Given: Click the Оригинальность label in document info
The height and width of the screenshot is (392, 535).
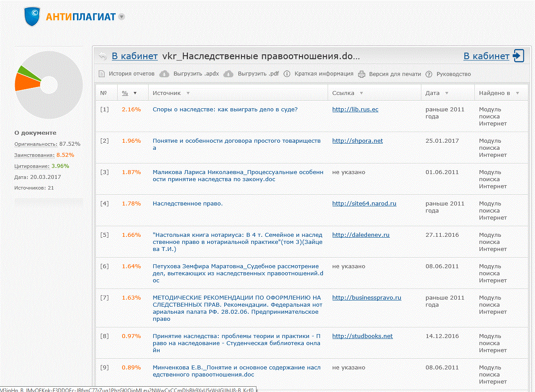Looking at the screenshot, I should click(35, 144).
